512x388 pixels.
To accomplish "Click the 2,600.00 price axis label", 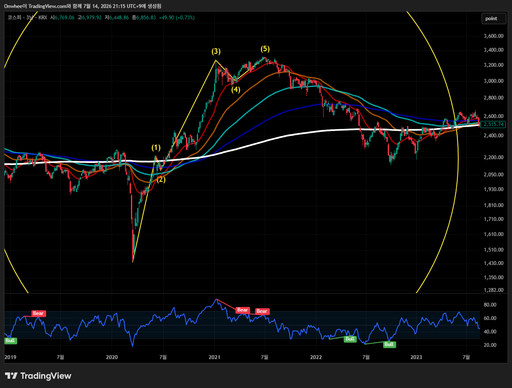I will pos(494,116).
